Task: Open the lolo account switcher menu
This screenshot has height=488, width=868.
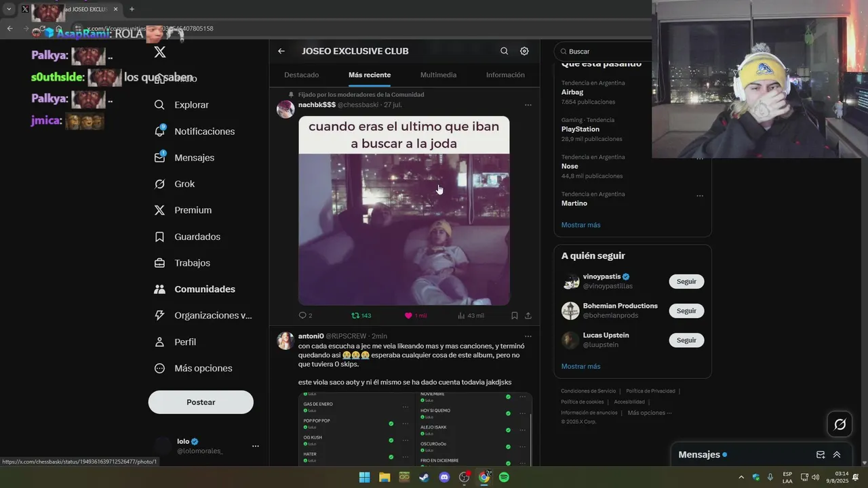Action: point(206,445)
